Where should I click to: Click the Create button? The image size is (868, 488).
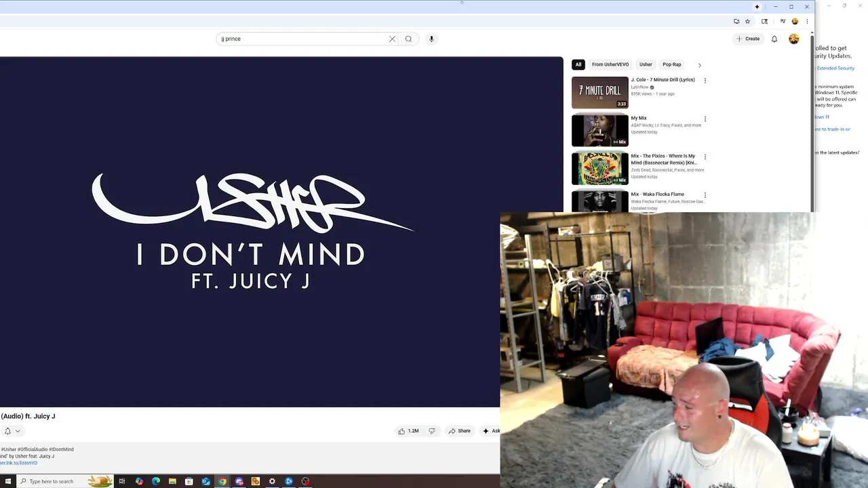tap(748, 39)
